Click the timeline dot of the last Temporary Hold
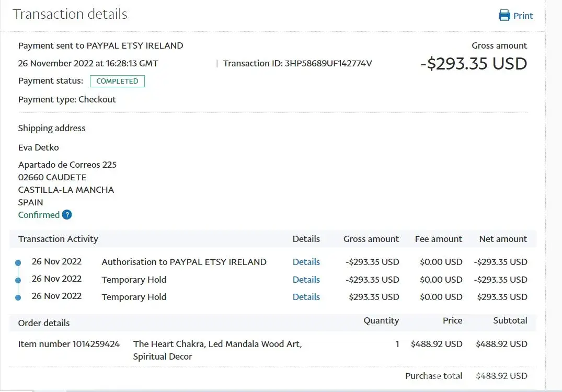 point(18,297)
